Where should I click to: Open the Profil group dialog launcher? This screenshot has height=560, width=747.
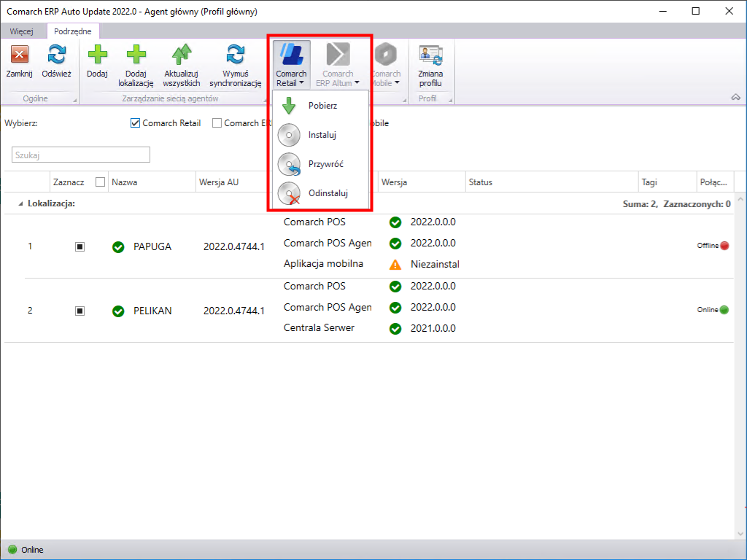[x=450, y=100]
